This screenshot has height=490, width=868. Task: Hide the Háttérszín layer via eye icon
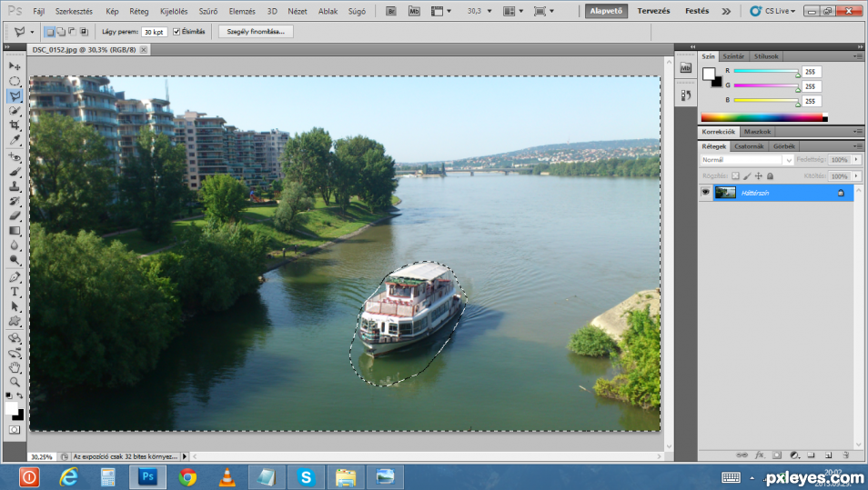coord(705,193)
